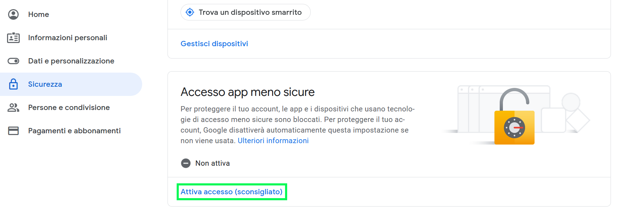Click the Pagamenti e abbonamenti card icon
Viewport: 644px width, 214px height.
point(13,131)
